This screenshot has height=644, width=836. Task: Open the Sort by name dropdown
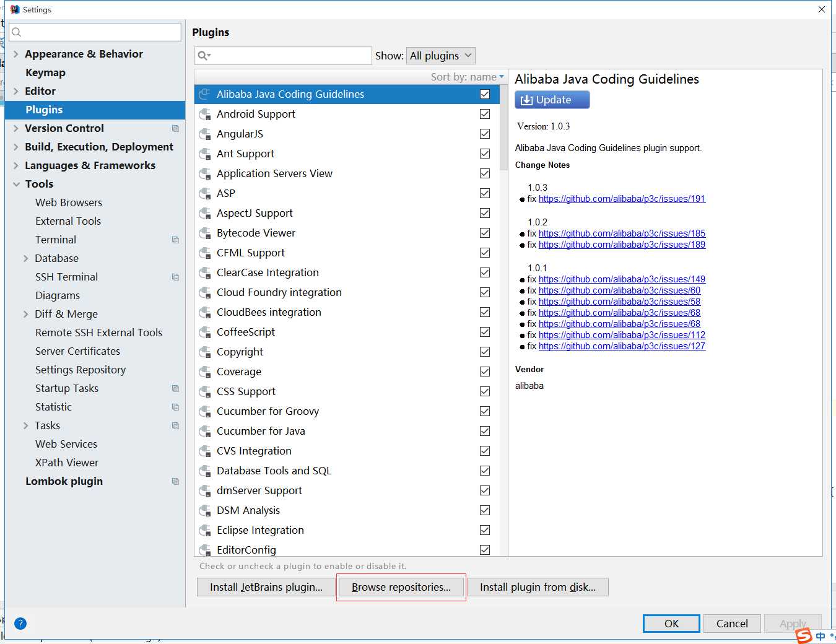(468, 77)
